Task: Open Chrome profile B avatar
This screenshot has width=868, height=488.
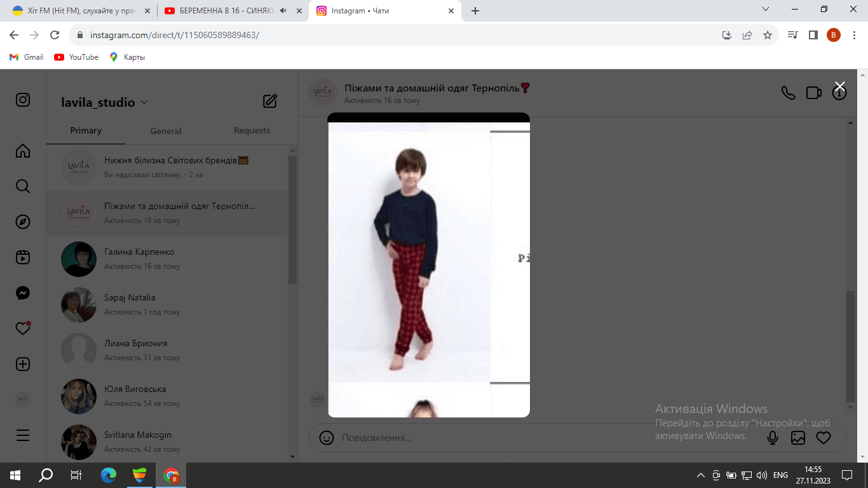Action: pyautogui.click(x=834, y=35)
